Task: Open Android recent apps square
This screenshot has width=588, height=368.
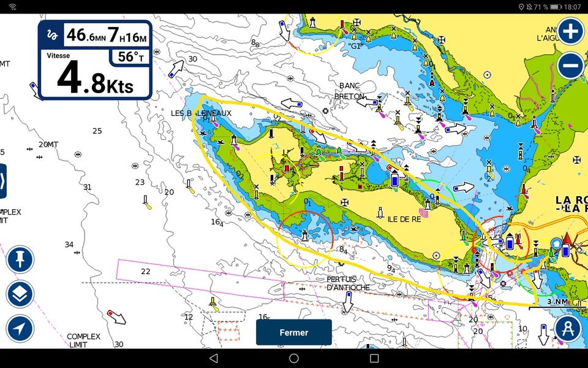Action: pyautogui.click(x=374, y=358)
